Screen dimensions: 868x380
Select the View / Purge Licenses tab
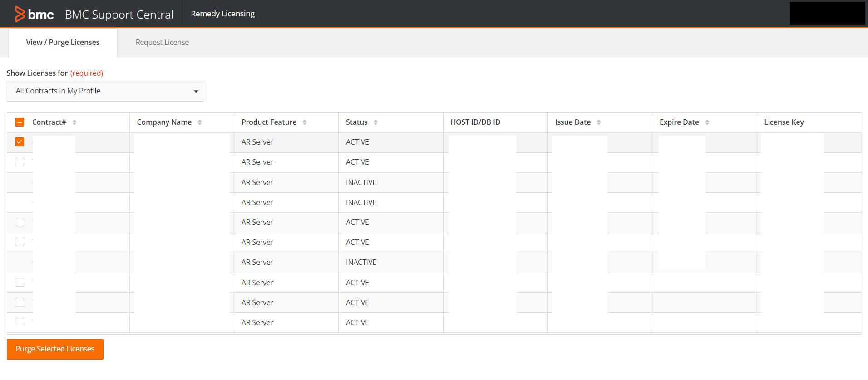click(x=63, y=43)
